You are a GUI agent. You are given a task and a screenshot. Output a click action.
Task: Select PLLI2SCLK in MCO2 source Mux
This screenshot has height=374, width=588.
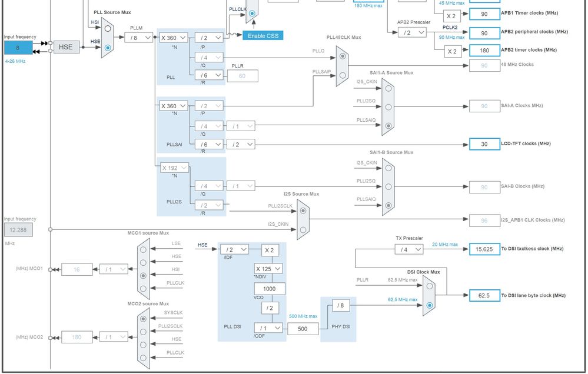coord(143,332)
